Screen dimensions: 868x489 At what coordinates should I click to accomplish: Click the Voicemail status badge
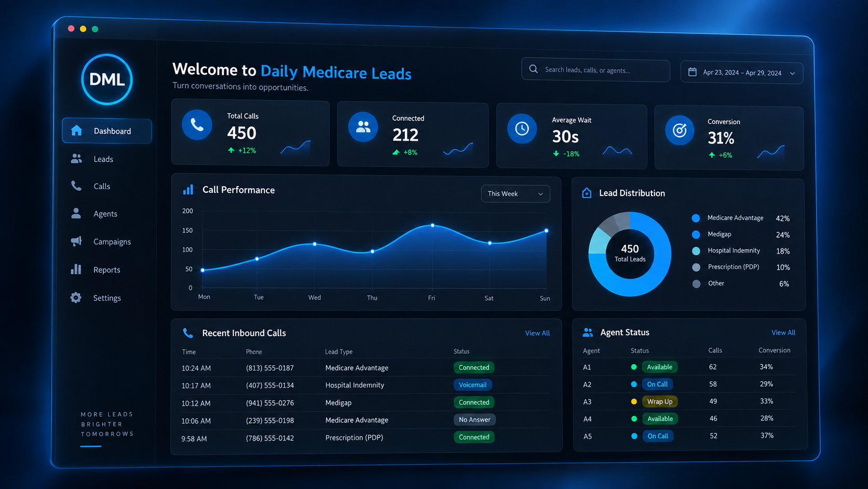click(472, 385)
